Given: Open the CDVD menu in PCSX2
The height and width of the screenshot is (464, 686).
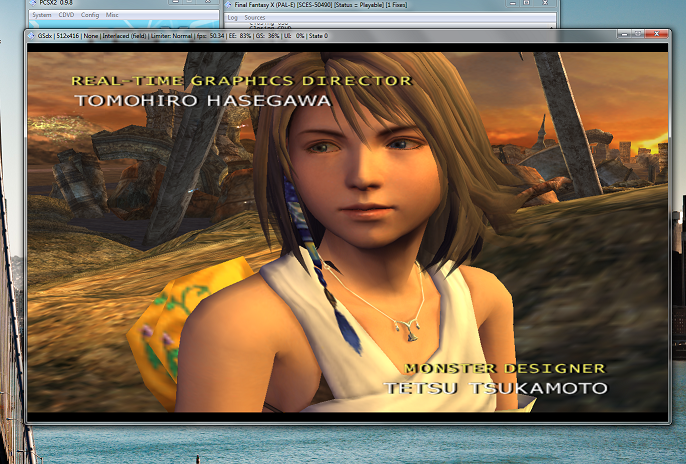Looking at the screenshot, I should click(x=66, y=15).
